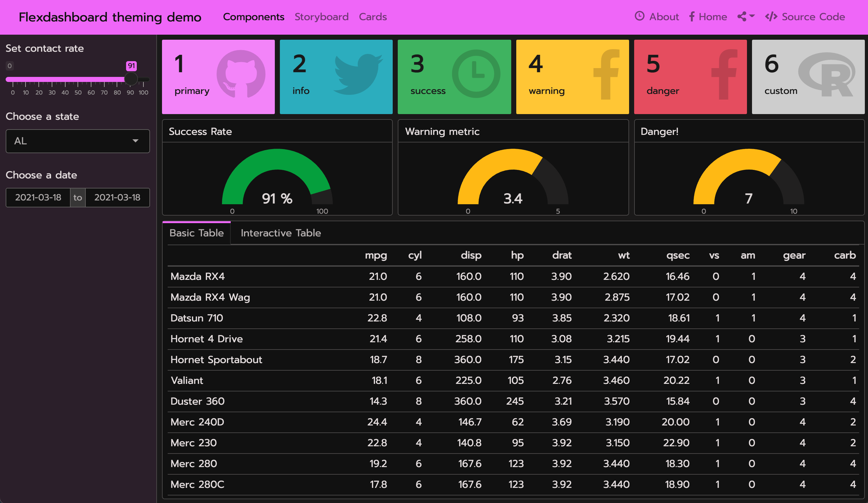This screenshot has width=868, height=503.
Task: Click the end date input field
Action: click(x=117, y=197)
